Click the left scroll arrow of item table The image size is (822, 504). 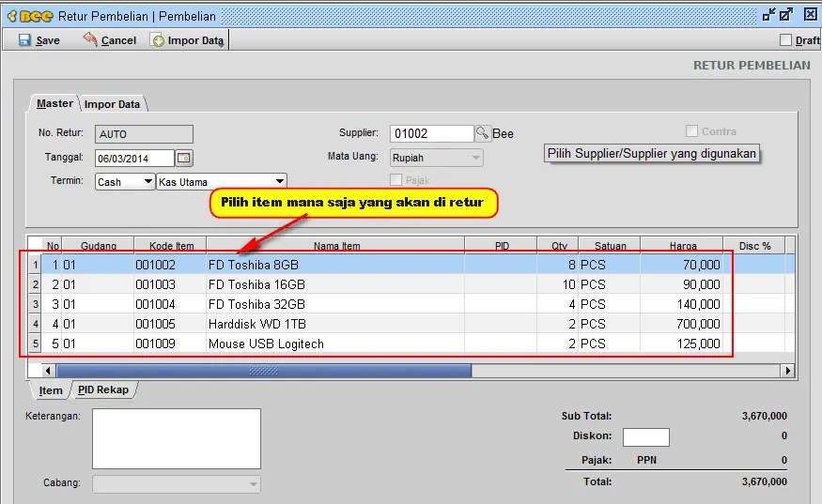click(48, 371)
